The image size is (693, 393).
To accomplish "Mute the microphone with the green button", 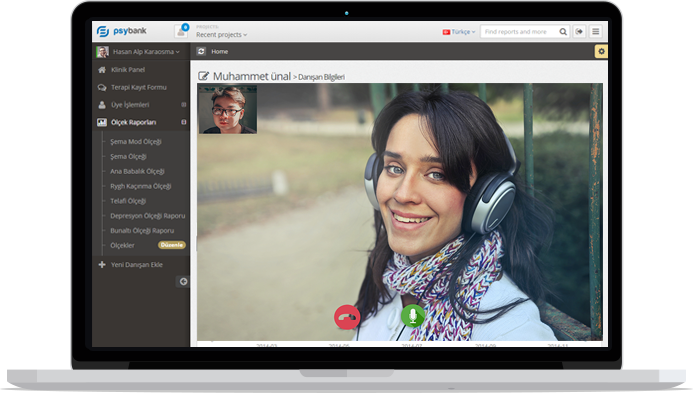I will pos(413,316).
